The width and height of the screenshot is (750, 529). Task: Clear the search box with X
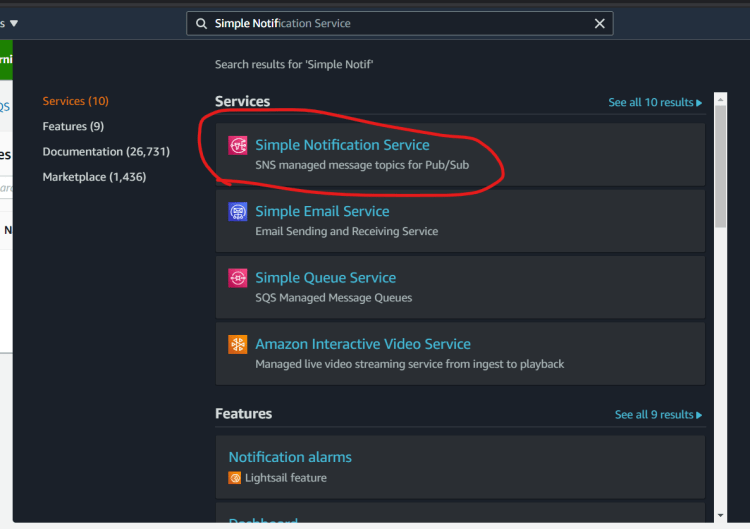(x=599, y=23)
